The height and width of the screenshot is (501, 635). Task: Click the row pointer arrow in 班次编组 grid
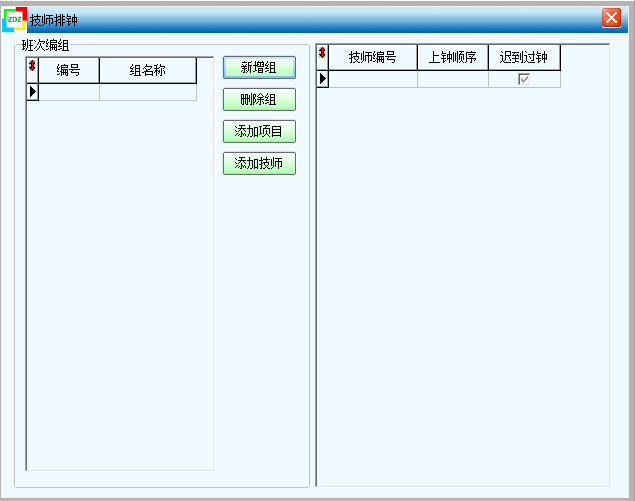tap(33, 92)
